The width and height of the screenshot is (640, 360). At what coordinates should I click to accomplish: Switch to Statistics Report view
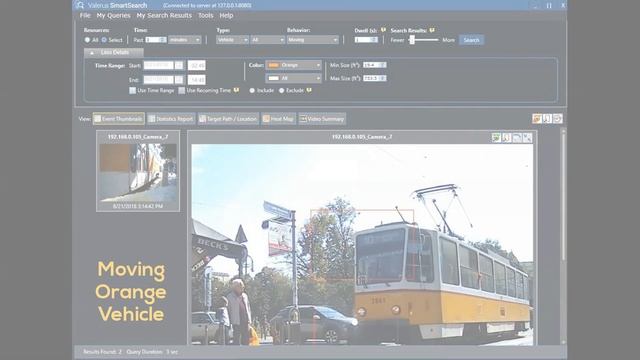(171, 119)
